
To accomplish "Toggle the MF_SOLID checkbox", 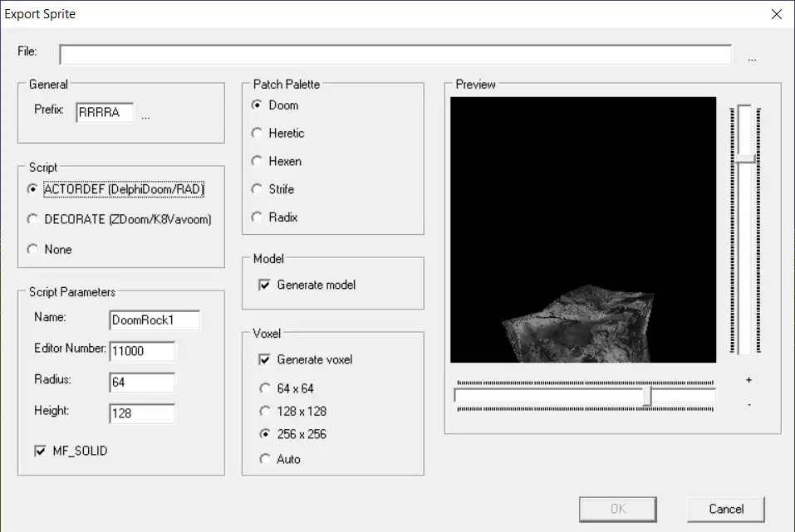I will (71, 451).
